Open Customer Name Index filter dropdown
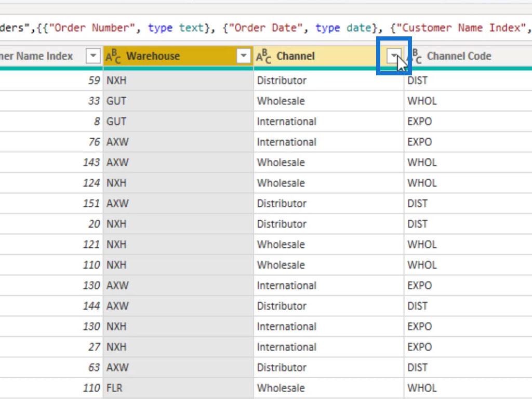Screen dimensions: 532x399 [x=93, y=56]
